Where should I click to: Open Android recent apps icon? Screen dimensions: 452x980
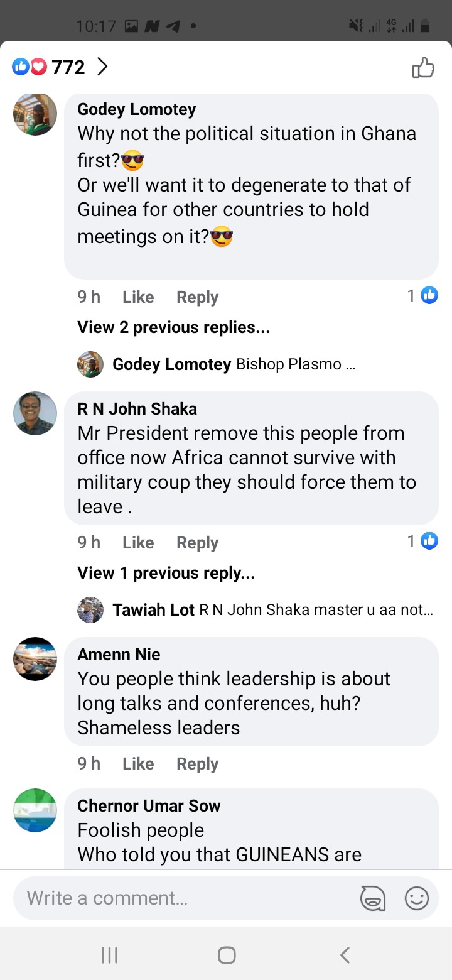pyautogui.click(x=109, y=955)
